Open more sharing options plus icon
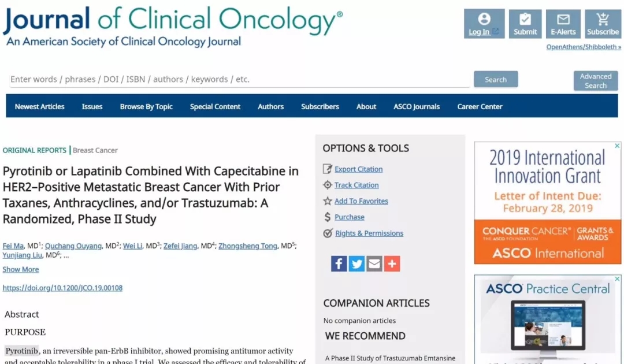 [x=392, y=264]
